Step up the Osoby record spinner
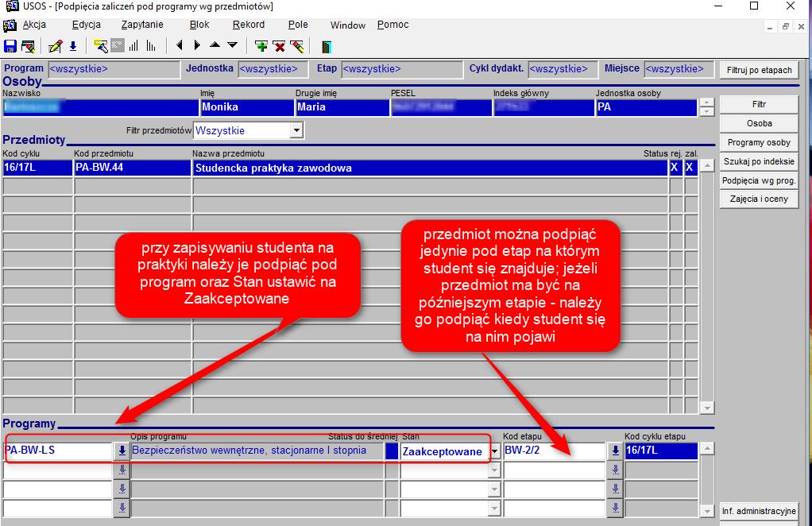Image resolution: width=812 pixels, height=526 pixels. [706, 103]
